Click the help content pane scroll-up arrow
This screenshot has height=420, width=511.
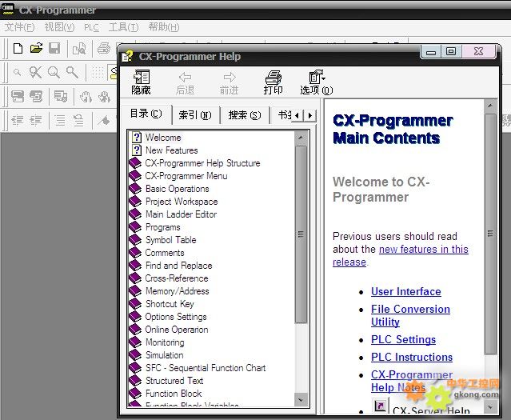(490, 106)
